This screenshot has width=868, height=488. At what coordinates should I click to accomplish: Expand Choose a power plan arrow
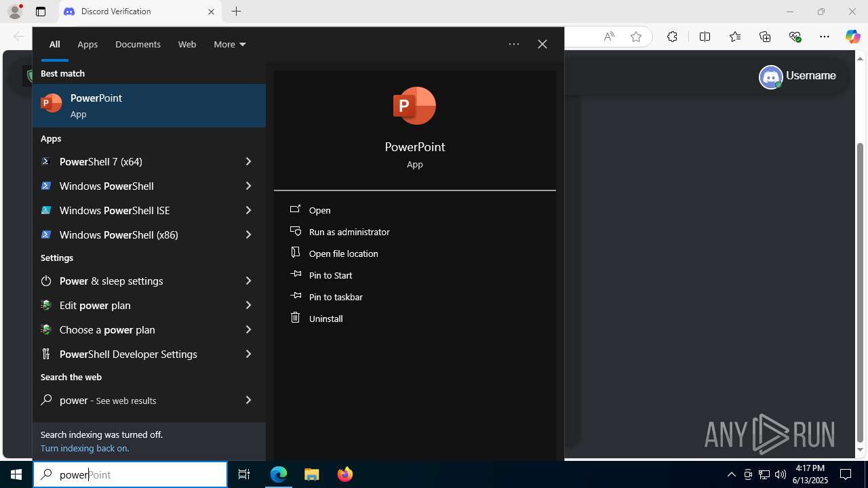tap(248, 329)
